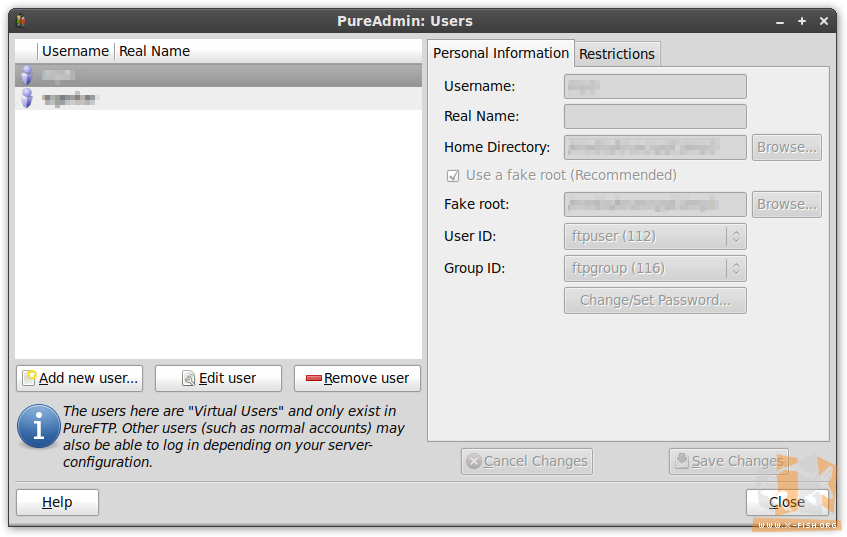This screenshot has height=537, width=847.
Task: Click the Home Directory input field
Action: tap(655, 147)
